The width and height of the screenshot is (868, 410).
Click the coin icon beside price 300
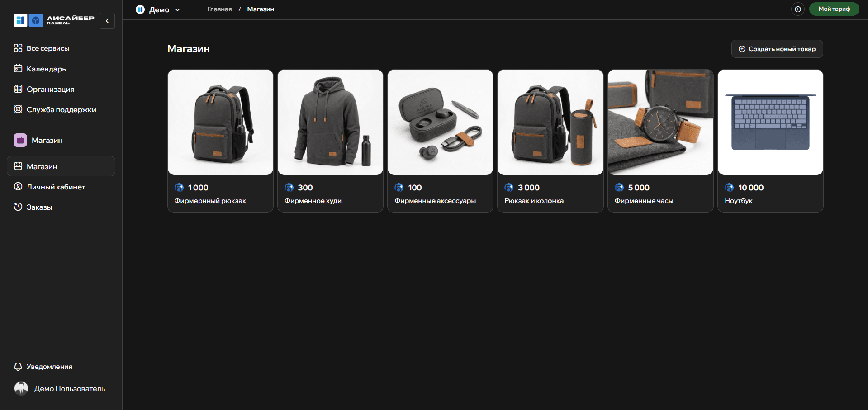[289, 188]
